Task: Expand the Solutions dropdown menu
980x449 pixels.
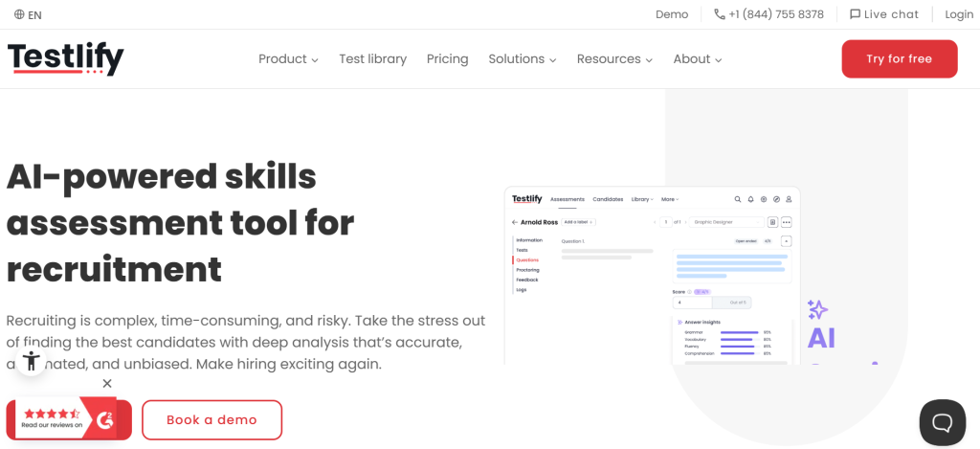Action: click(x=522, y=58)
